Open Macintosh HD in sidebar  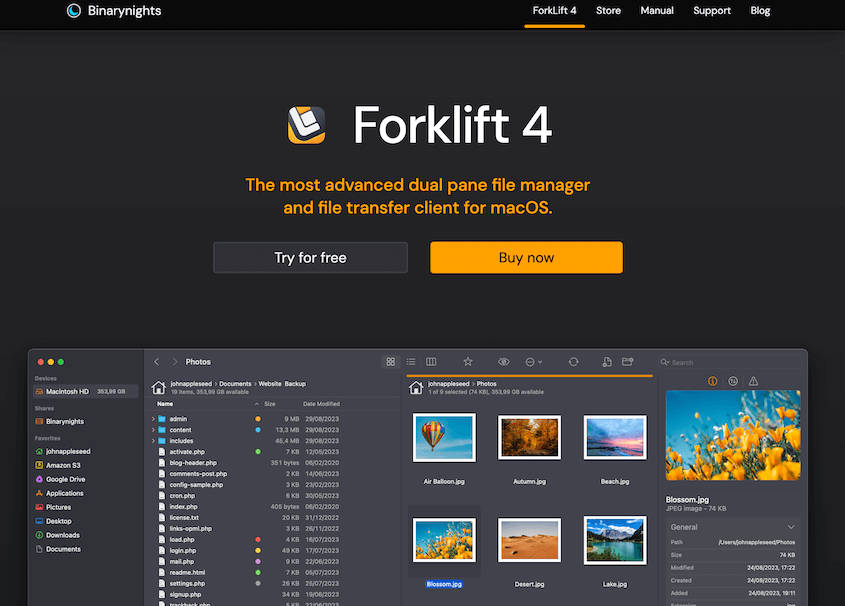coord(86,392)
